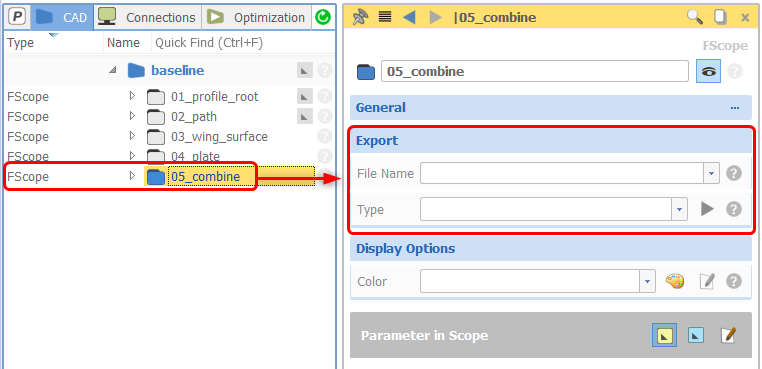Open help icon beside 04_plate

[325, 156]
